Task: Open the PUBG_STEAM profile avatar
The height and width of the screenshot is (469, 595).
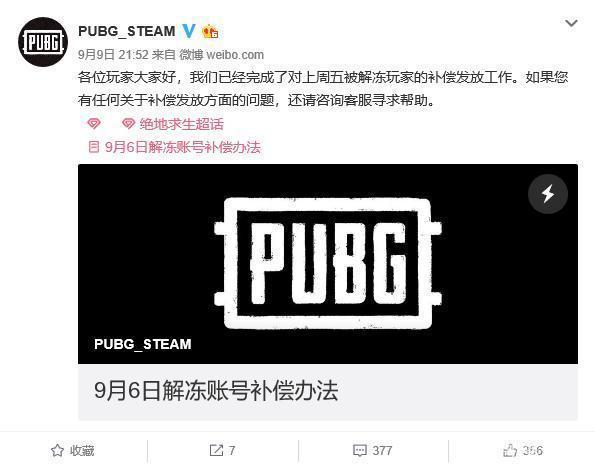Action: coord(43,42)
